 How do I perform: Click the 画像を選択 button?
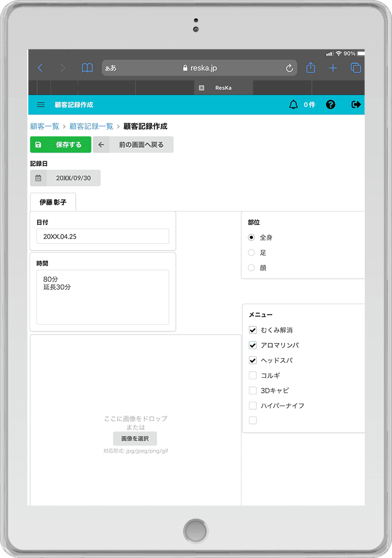135,439
